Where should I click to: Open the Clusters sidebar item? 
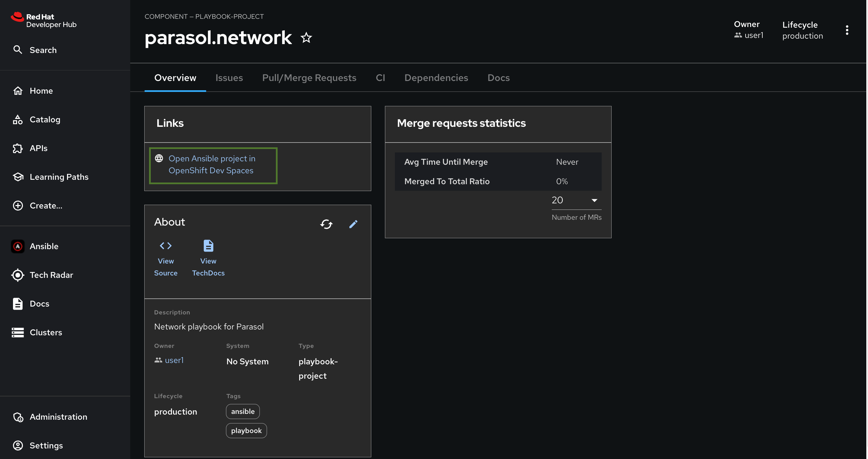point(46,333)
